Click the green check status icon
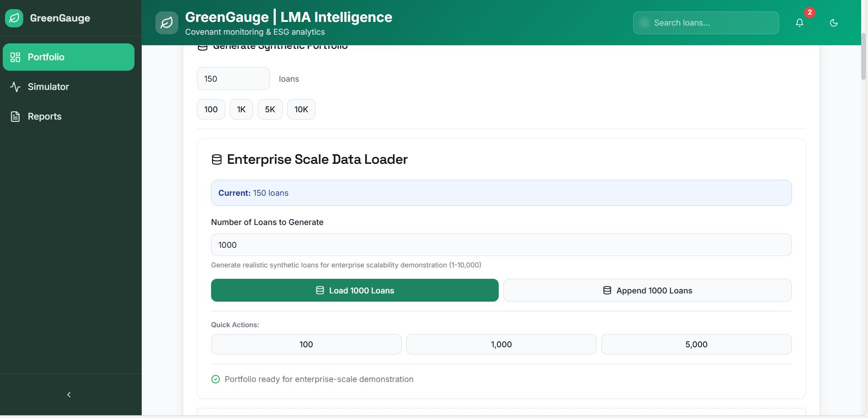868x418 pixels. point(216,379)
